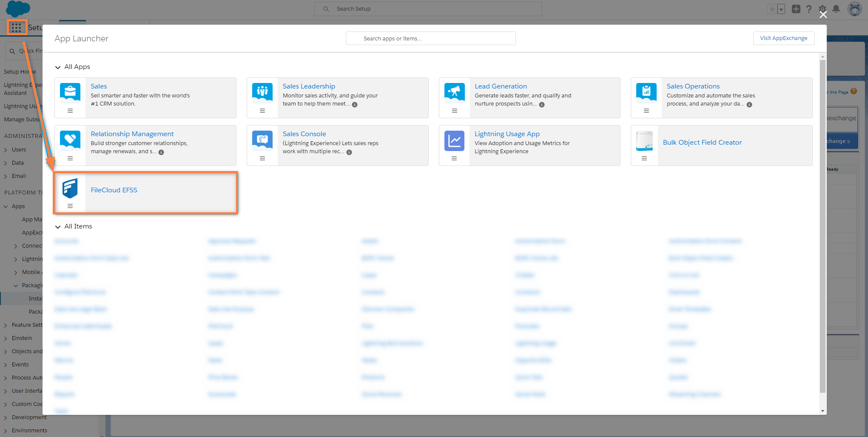Click the Lead Generation telescope icon
Viewport: 868px width, 437px height.
point(454,92)
